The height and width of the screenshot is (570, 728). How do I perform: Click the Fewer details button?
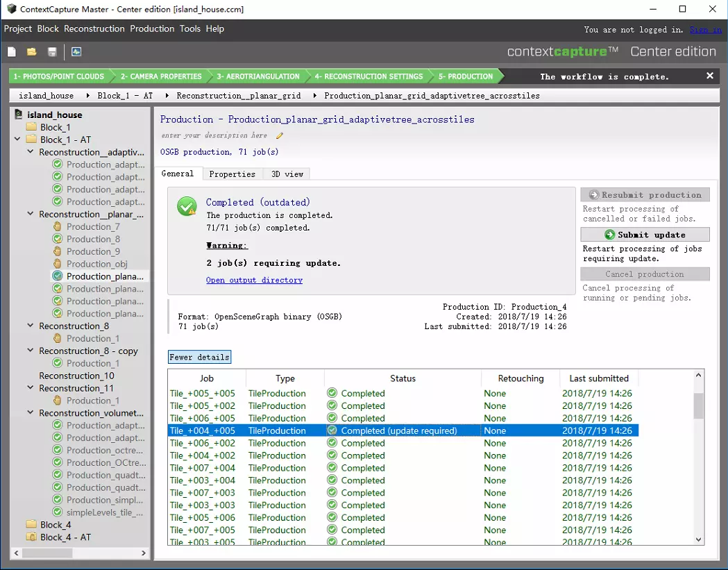(x=199, y=358)
